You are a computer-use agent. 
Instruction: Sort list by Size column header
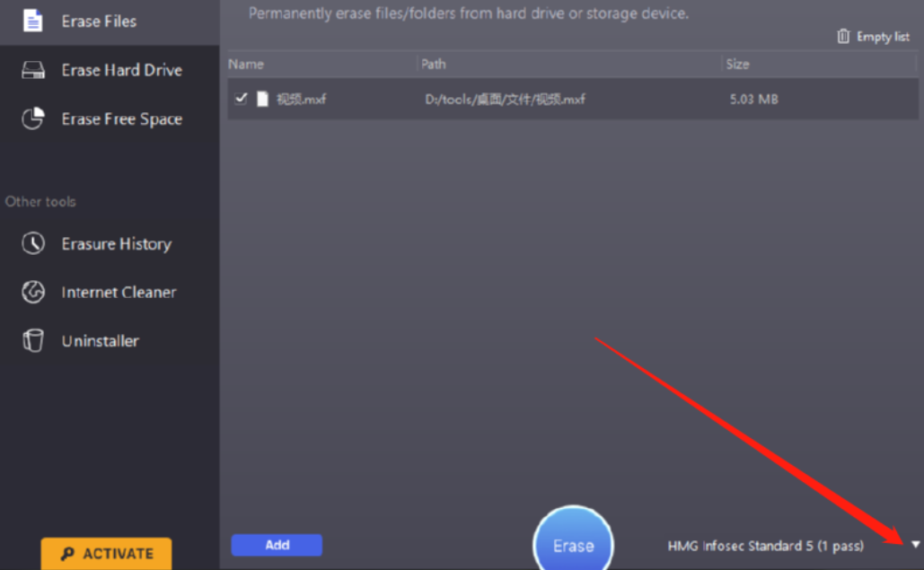tap(738, 65)
